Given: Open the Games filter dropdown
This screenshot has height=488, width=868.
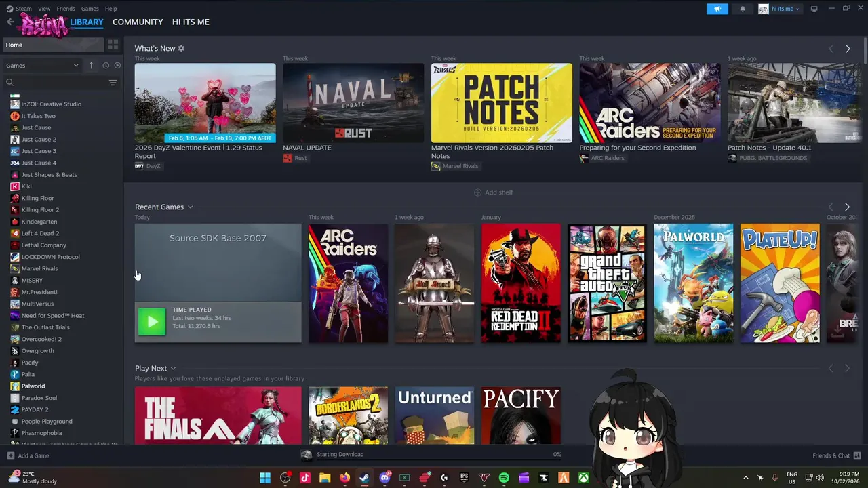Looking at the screenshot, I should pyautogui.click(x=43, y=66).
